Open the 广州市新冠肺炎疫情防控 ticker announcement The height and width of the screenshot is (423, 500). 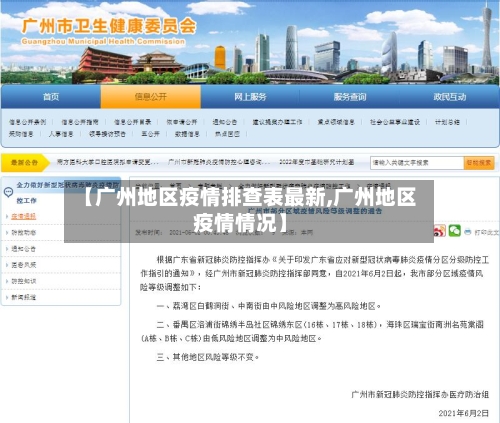coord(219,162)
